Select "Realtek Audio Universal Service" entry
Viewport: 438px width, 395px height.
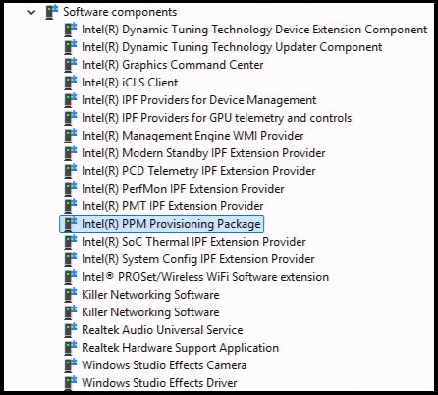coord(163,330)
